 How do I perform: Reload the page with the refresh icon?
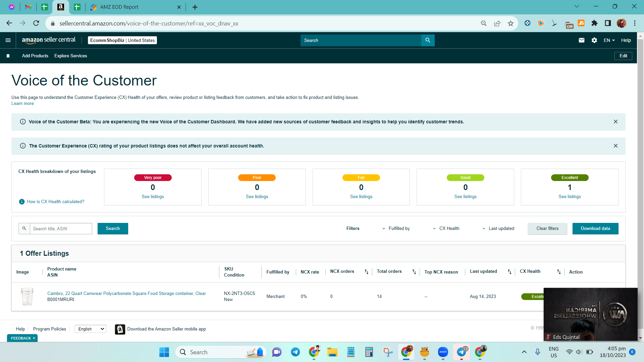coord(36,23)
